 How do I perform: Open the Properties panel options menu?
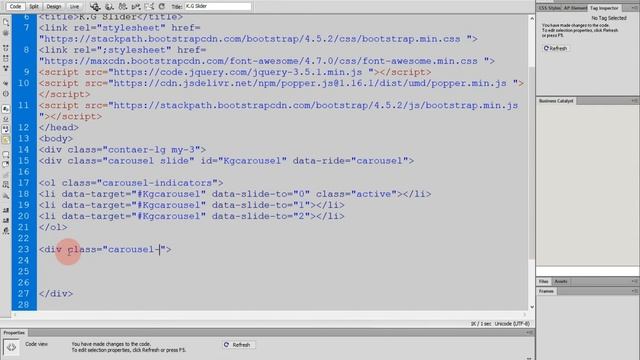click(x=529, y=333)
